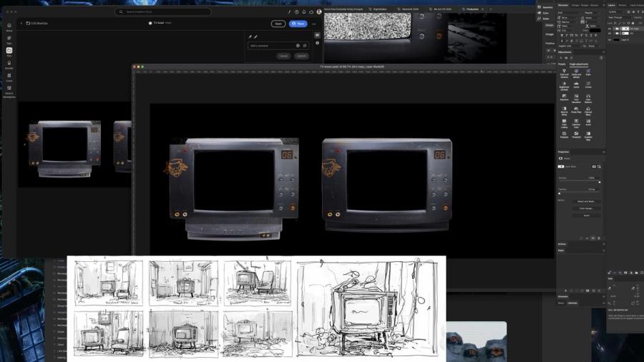Delete the mask using Properties trash icon
644x362 pixels.
tap(599, 238)
